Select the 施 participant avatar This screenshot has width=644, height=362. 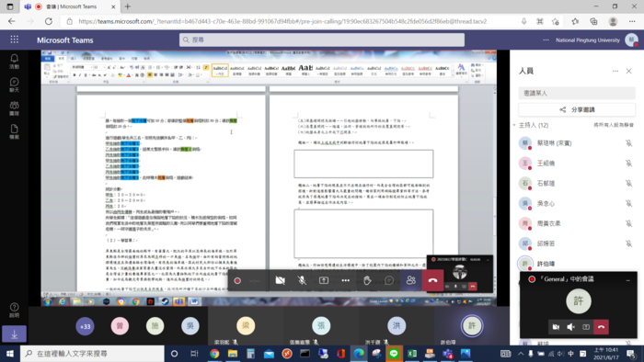point(155,326)
